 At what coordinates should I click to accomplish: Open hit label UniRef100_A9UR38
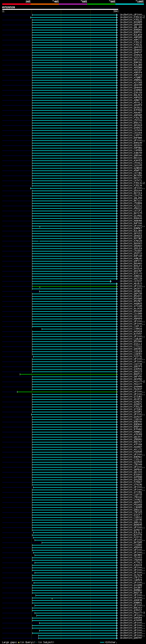coord(131,600)
